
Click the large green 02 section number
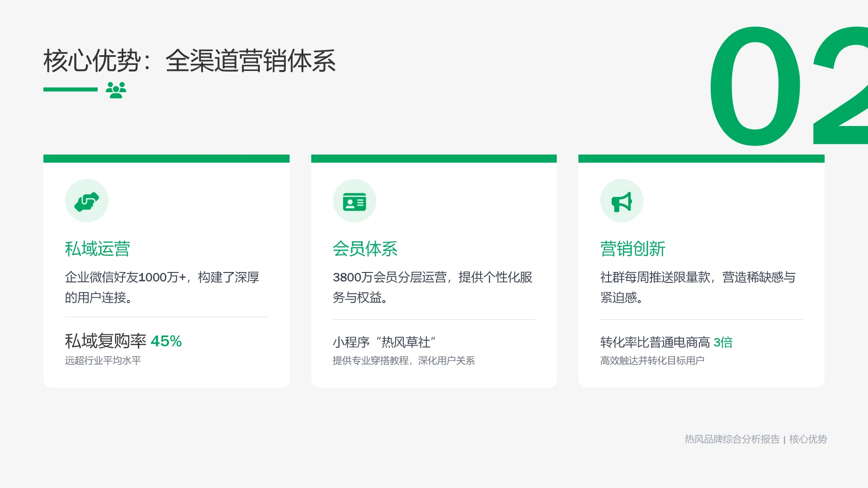(x=789, y=86)
